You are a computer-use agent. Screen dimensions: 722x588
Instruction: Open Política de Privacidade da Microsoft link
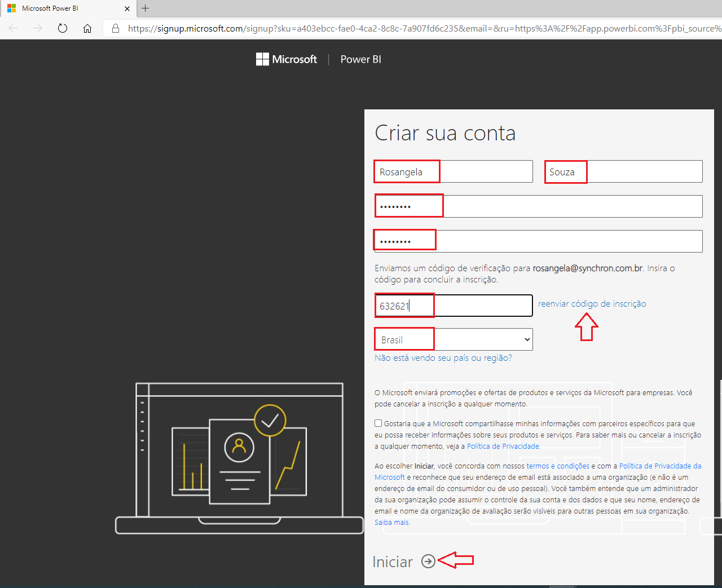[660, 466]
